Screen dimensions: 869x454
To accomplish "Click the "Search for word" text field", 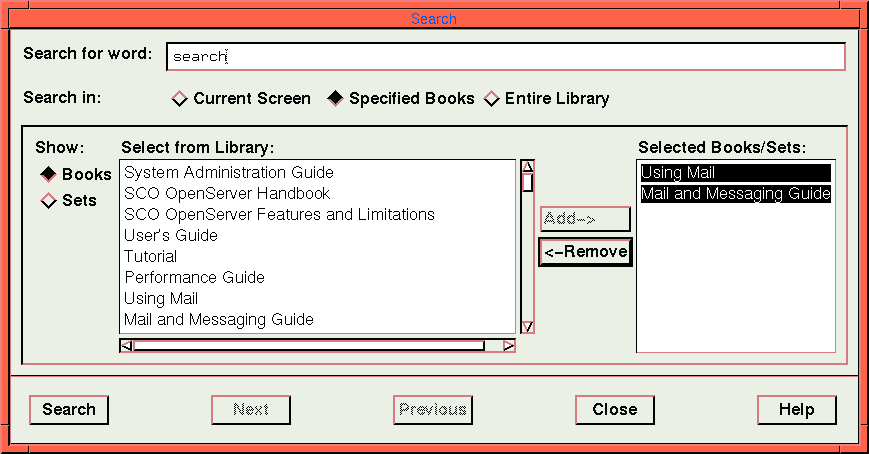I will click(x=505, y=57).
